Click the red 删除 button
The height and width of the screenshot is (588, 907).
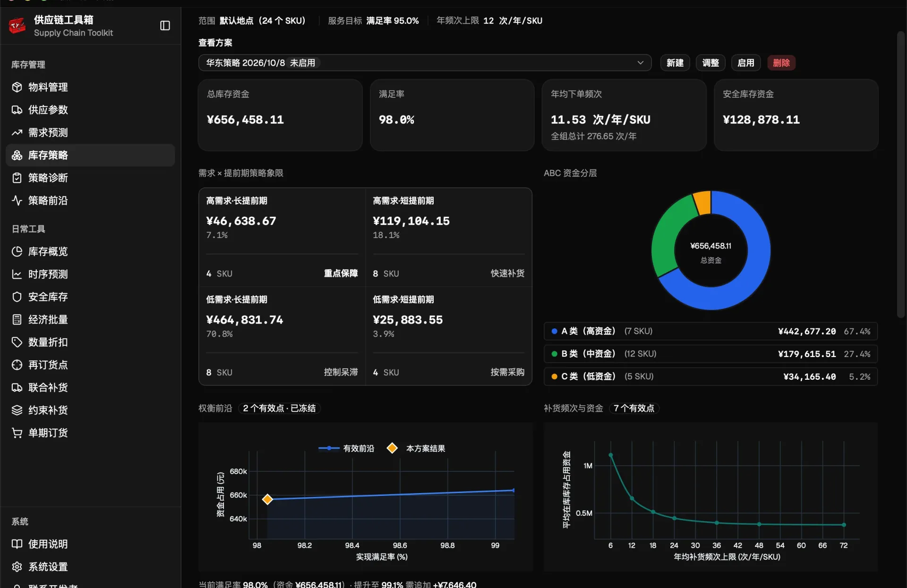pyautogui.click(x=781, y=63)
